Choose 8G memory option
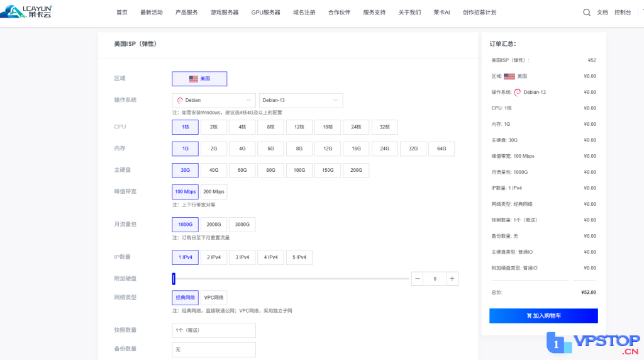 point(299,149)
